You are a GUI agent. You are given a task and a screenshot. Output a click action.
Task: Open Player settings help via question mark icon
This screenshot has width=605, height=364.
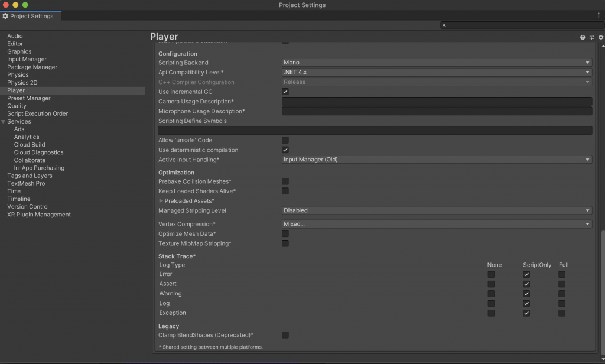tap(583, 37)
